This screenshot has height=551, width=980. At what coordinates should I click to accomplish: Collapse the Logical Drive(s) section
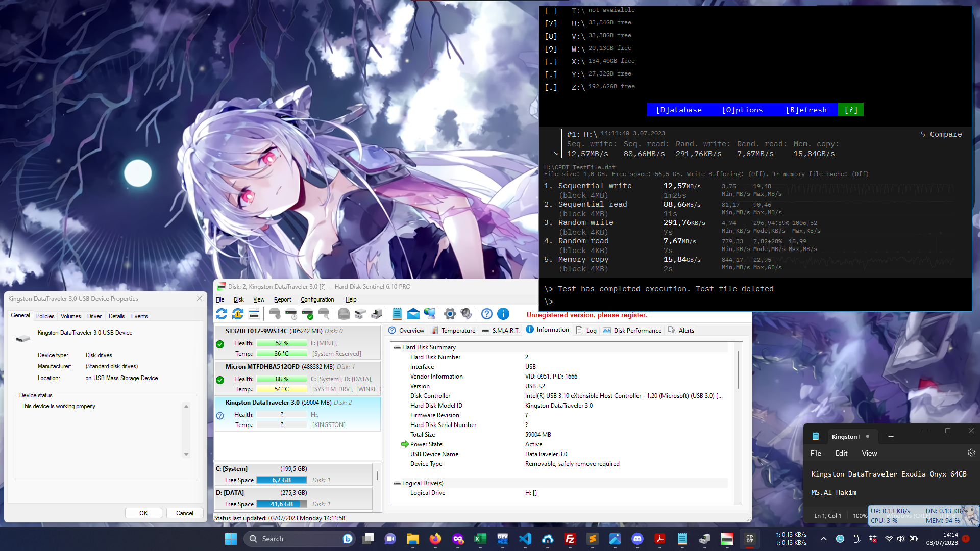pos(397,483)
